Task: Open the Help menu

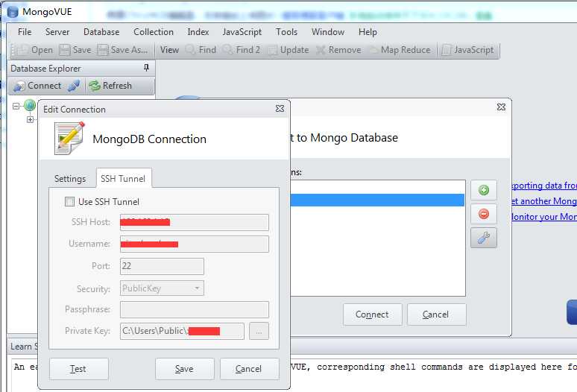Action: coord(368,32)
